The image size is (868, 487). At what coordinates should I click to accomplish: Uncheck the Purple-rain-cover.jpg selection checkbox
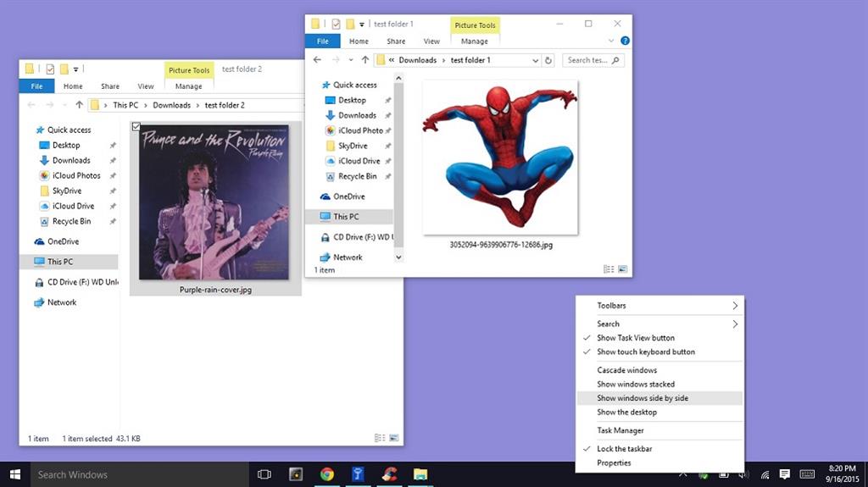click(x=136, y=127)
